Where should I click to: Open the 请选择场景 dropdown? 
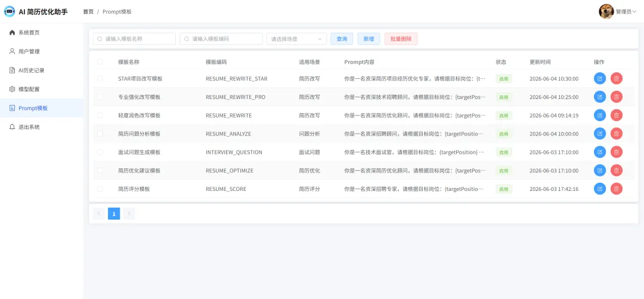coord(296,39)
